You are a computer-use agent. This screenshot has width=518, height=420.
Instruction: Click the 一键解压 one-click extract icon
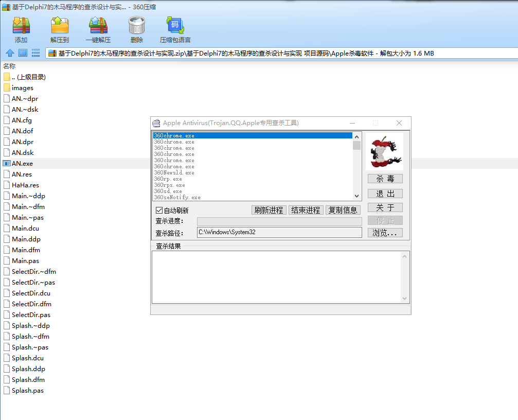click(98, 25)
